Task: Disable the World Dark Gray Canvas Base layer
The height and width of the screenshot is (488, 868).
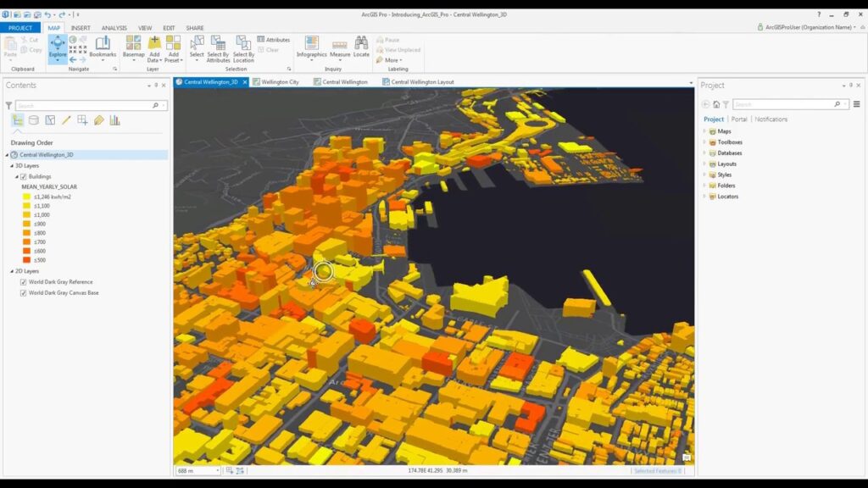Action: (22, 291)
